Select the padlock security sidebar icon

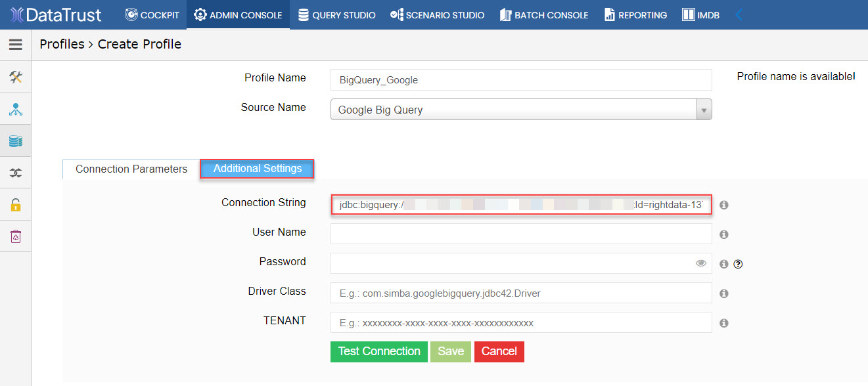point(16,204)
